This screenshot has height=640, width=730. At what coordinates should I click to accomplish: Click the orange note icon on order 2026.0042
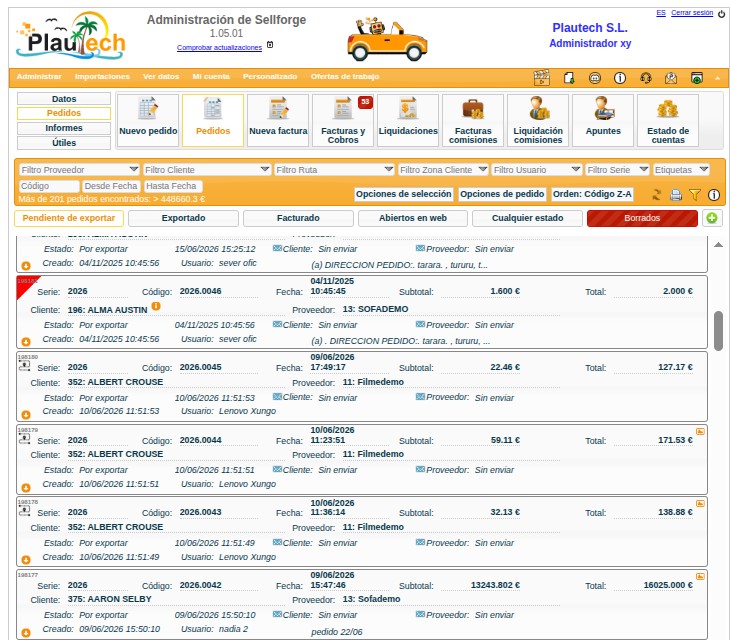700,576
